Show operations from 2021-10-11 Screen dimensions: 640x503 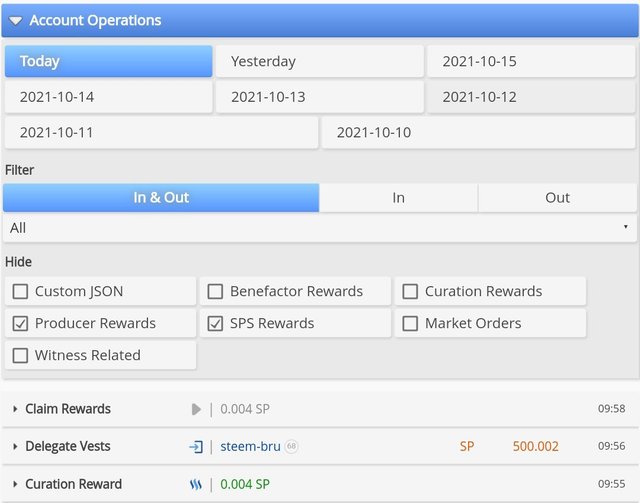(x=161, y=132)
